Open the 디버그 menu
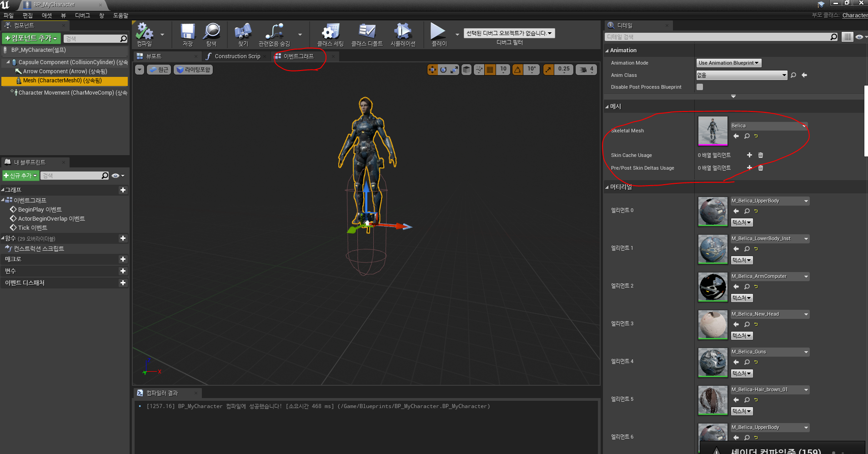Image resolution: width=868 pixels, height=454 pixels. coord(82,15)
